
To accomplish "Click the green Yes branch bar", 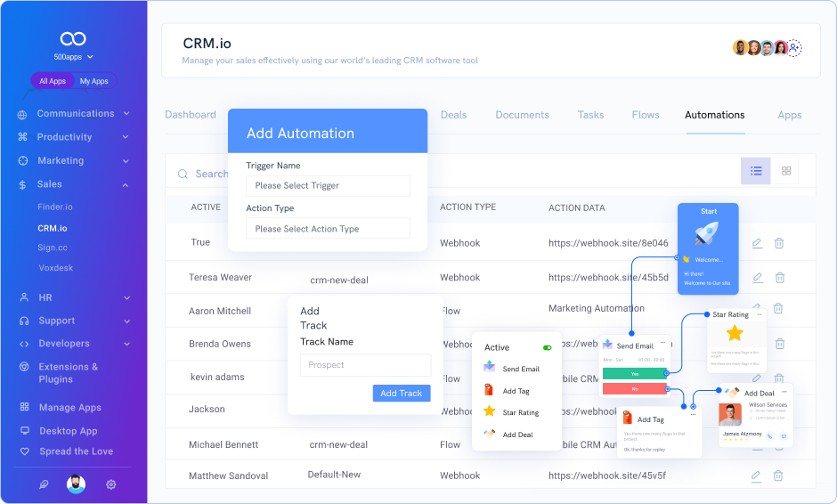I will tap(635, 373).
